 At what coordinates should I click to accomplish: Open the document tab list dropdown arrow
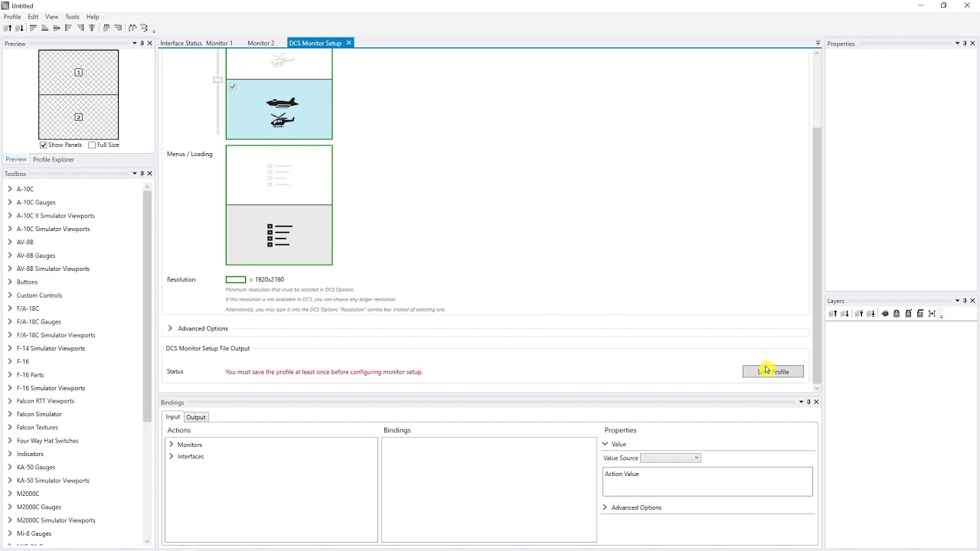pyautogui.click(x=818, y=44)
